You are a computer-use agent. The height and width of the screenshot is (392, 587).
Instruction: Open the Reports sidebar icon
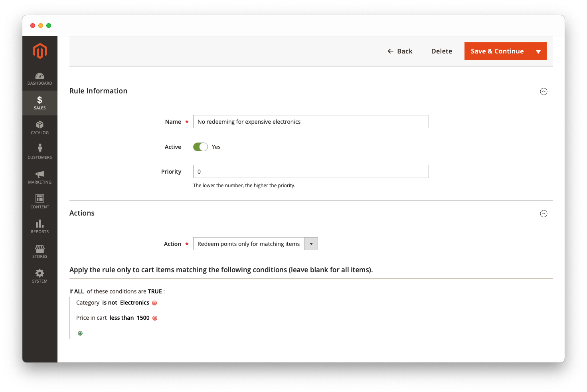40,226
